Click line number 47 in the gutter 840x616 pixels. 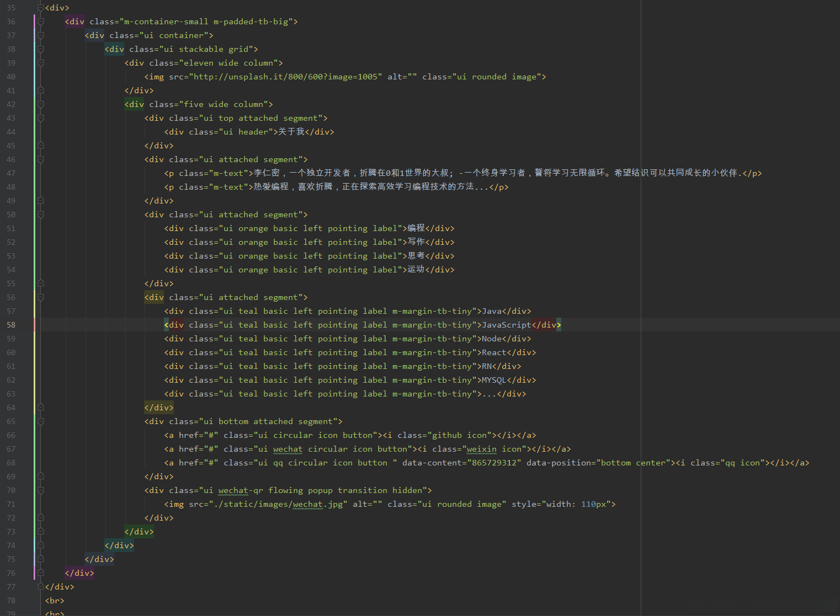[x=11, y=173]
